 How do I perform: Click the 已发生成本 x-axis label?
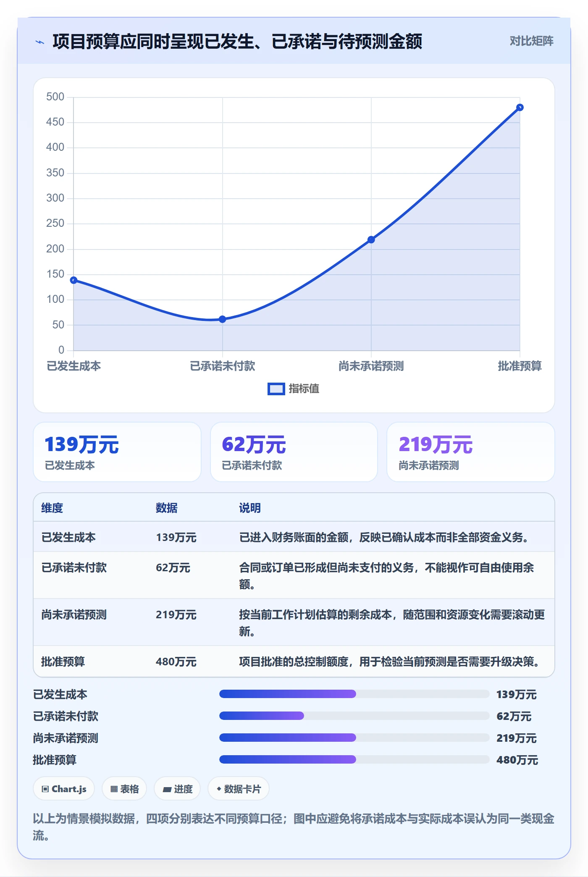coord(74,366)
